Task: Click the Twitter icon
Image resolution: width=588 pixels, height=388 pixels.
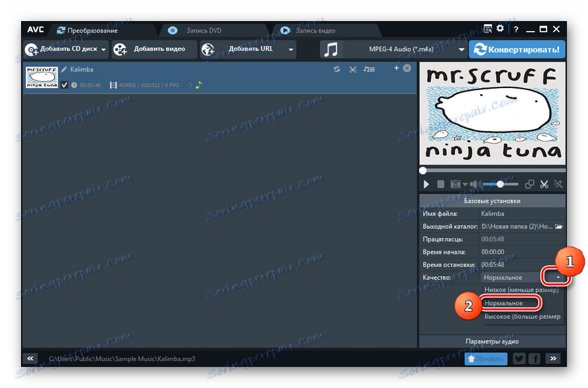Action: click(x=520, y=358)
